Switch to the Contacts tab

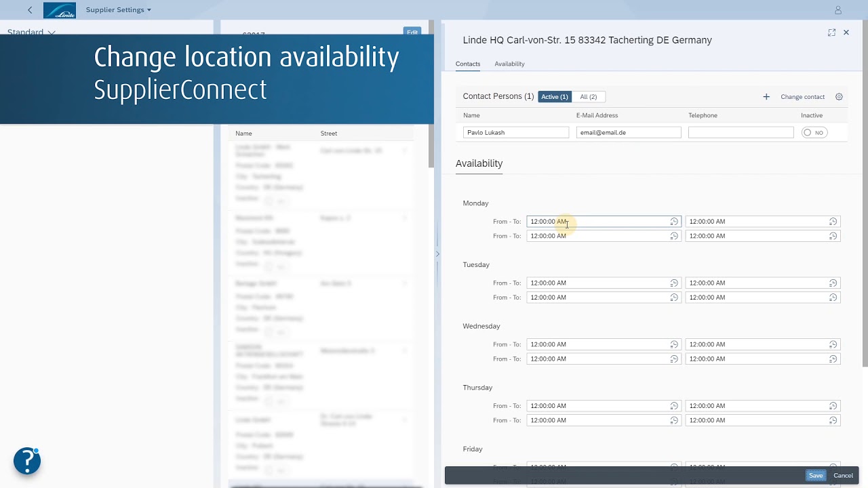468,64
